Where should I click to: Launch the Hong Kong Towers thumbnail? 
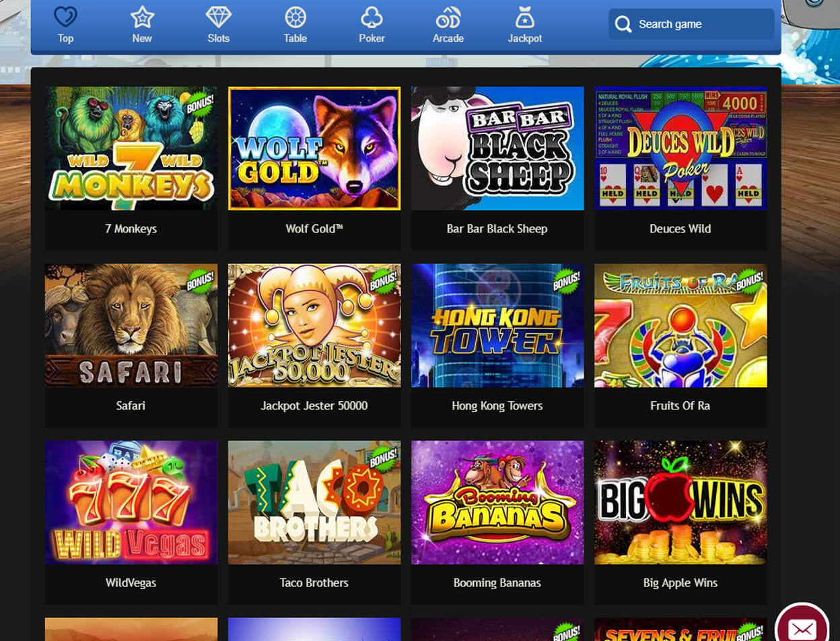pyautogui.click(x=497, y=325)
